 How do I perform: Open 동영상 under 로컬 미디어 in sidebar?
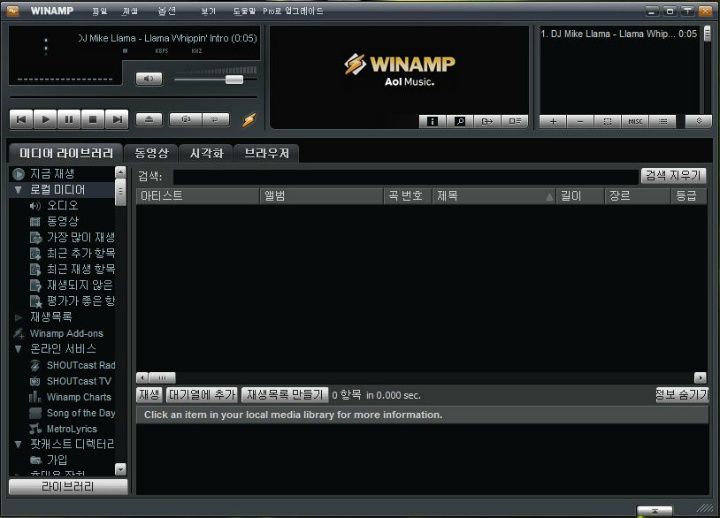click(x=62, y=221)
